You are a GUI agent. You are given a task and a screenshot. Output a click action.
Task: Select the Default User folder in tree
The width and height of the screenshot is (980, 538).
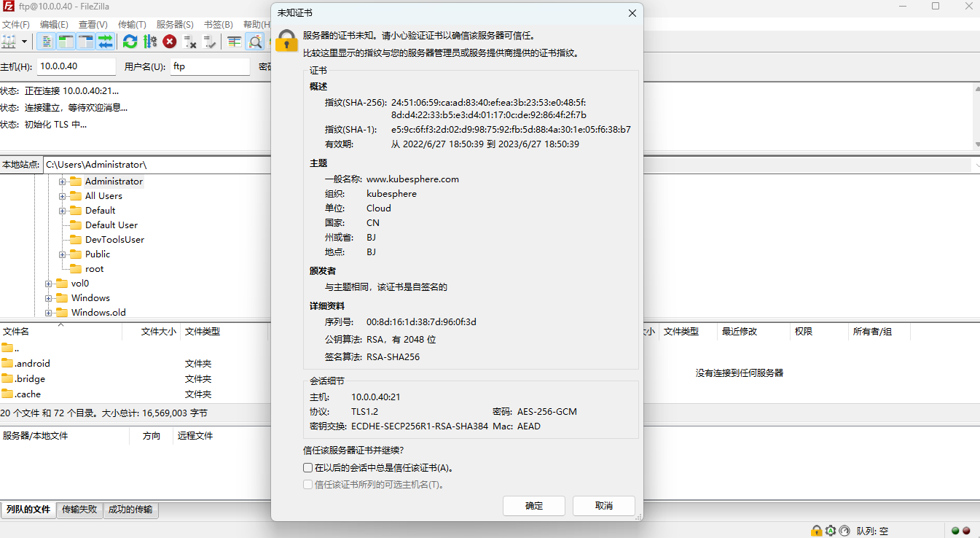[111, 225]
